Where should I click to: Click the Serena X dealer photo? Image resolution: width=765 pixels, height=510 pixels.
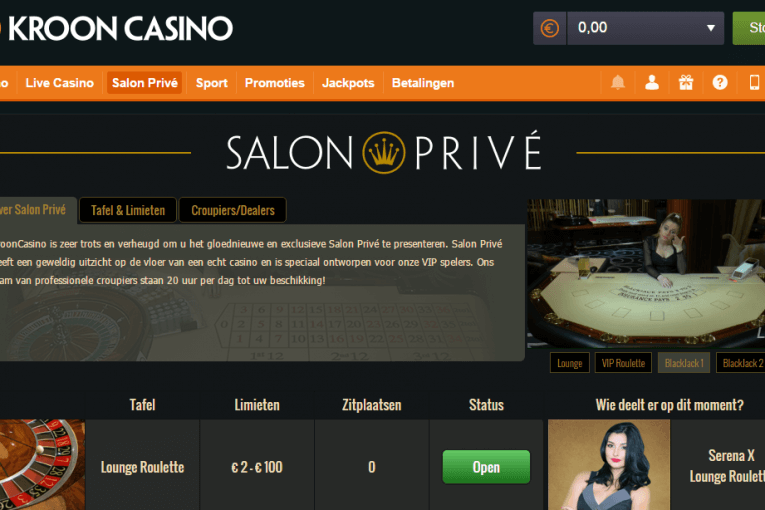click(x=608, y=465)
